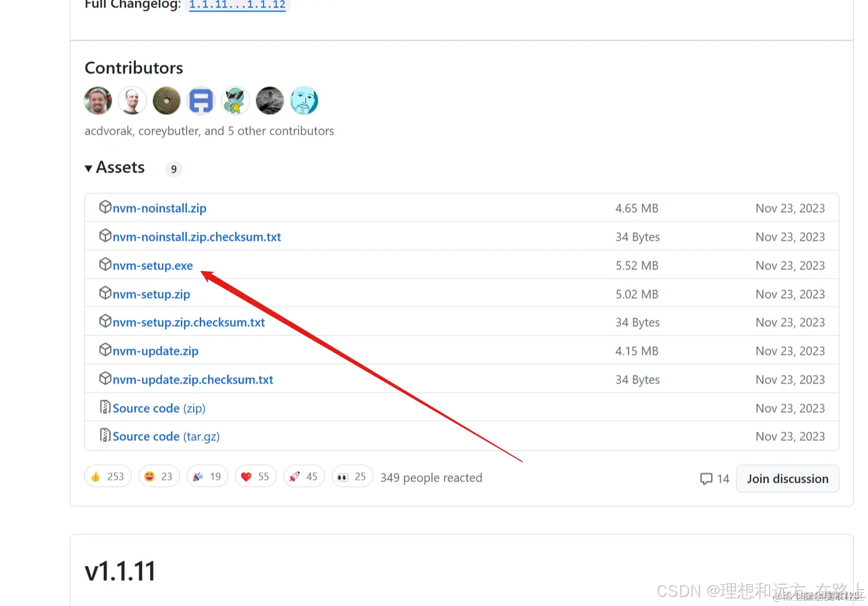868x606 pixels.
Task: Download nvm-noinstall.zip.checksum.txt
Action: 197,237
